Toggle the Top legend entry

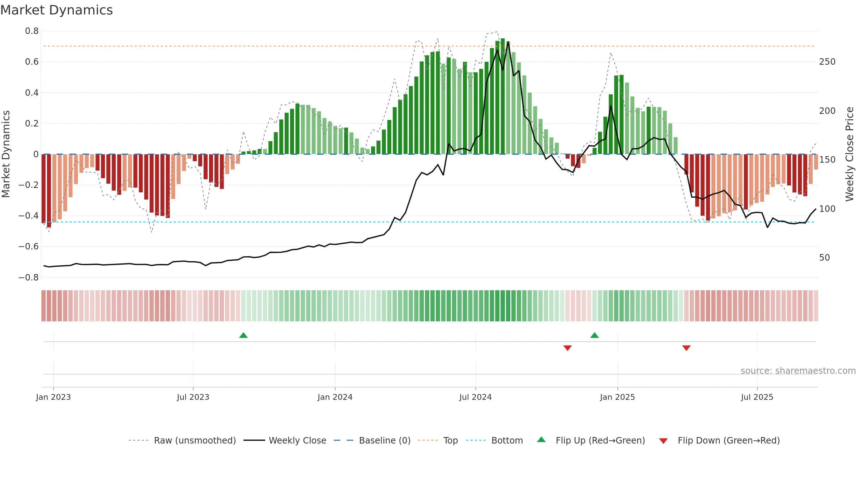[438, 440]
